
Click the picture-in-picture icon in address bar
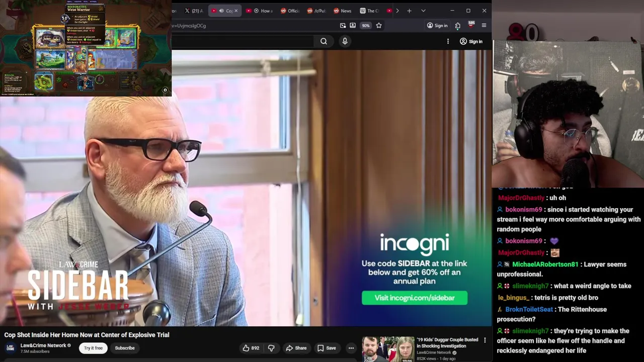tap(343, 25)
